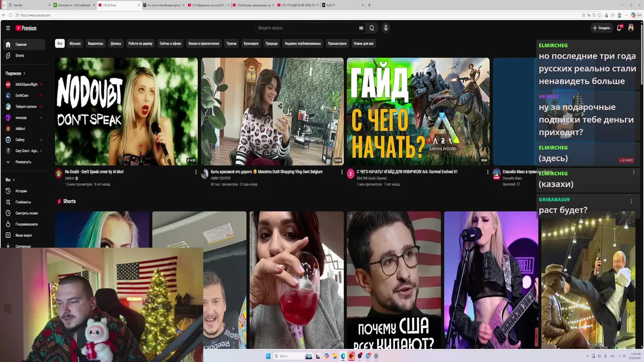
Task: Open Teleport.camera channel subscription
Action: point(25,107)
